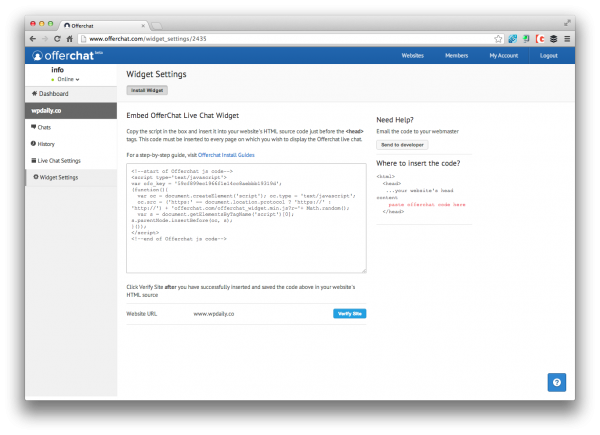Open the Chrome hamburger menu
The height and width of the screenshot is (435, 600).
coord(567,39)
